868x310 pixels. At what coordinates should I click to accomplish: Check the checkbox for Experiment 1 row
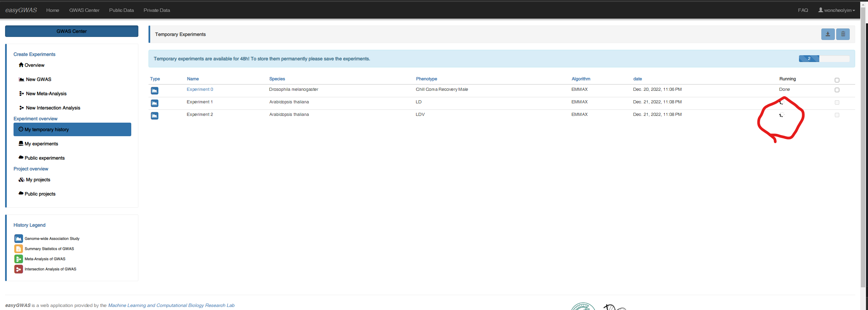click(x=837, y=102)
